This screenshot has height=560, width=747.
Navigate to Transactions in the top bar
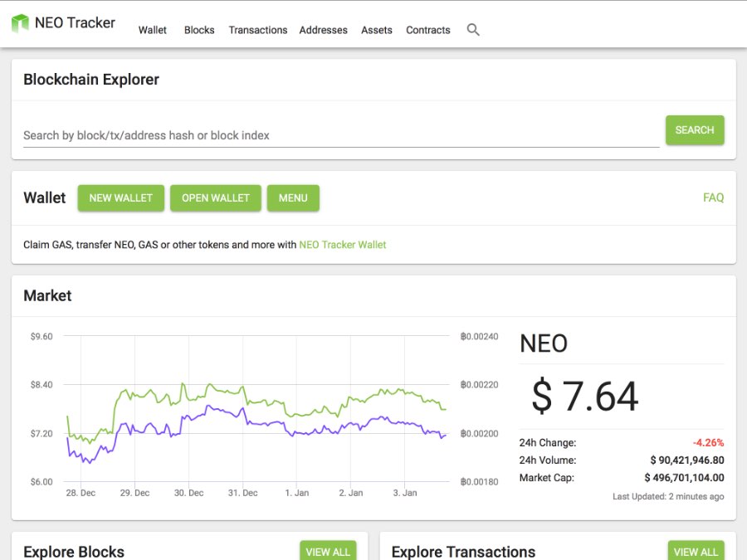point(258,30)
